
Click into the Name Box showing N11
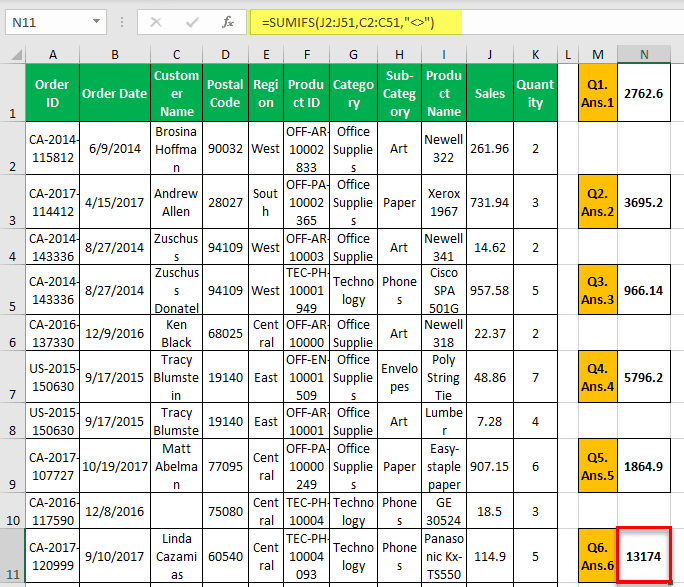(48, 22)
